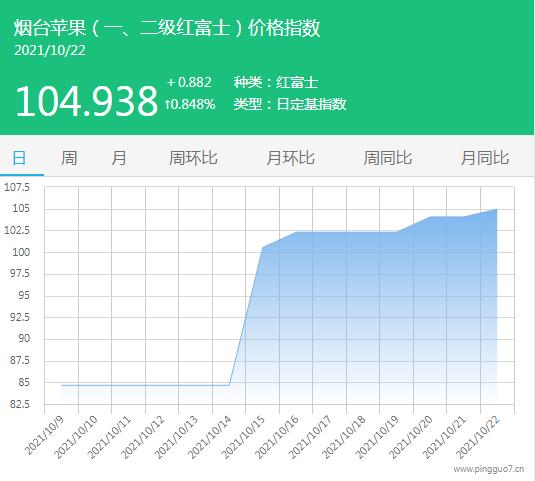The height and width of the screenshot is (481, 535).
Task: Click the chart data point for 2021/10/22
Action: pos(497,209)
